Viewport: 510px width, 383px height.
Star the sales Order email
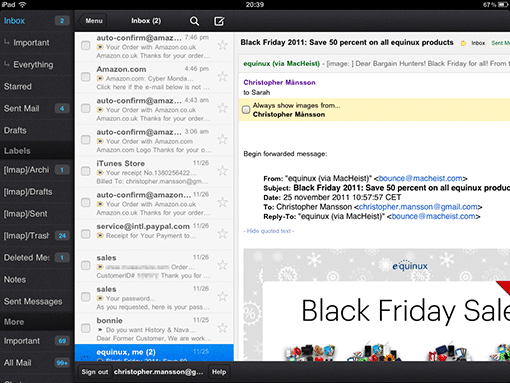222,265
